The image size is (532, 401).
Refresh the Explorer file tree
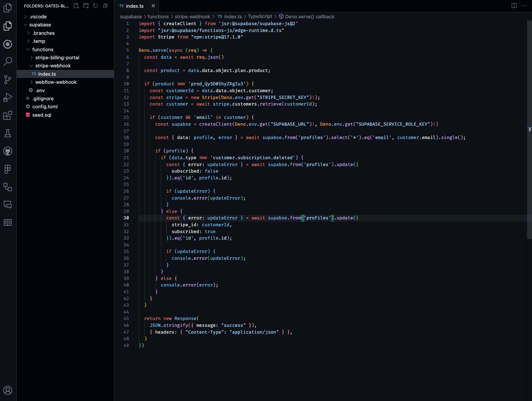[96, 6]
